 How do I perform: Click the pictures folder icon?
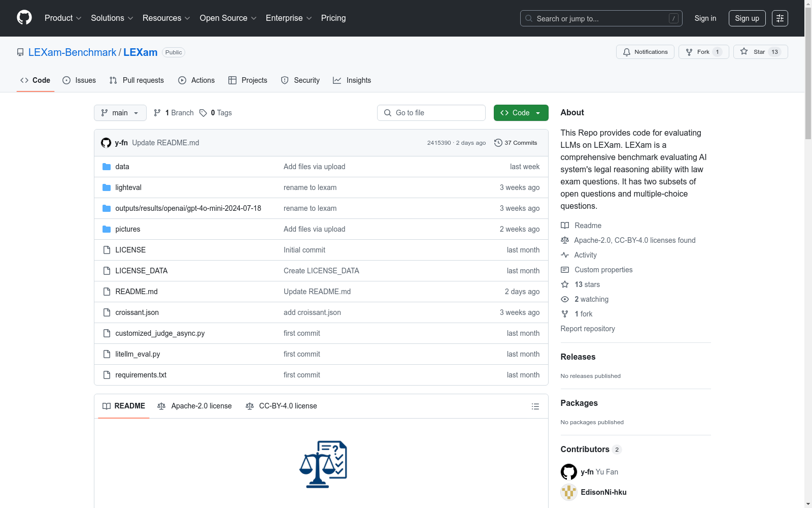click(x=107, y=229)
